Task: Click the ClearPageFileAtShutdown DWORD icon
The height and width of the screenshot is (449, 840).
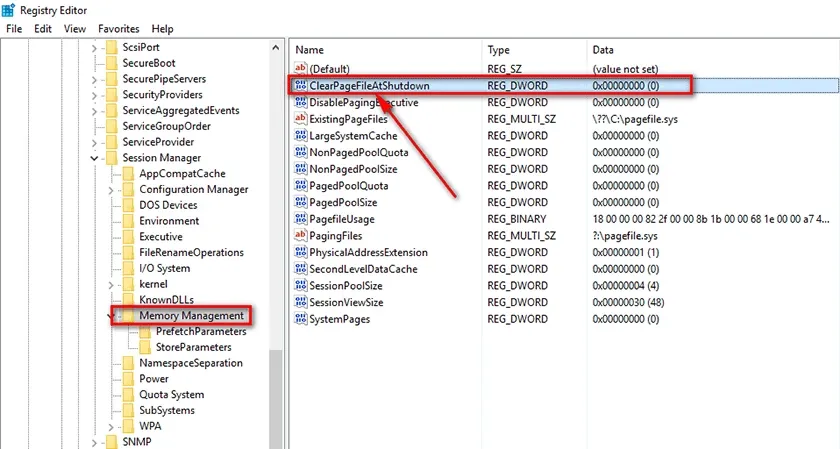Action: point(301,85)
